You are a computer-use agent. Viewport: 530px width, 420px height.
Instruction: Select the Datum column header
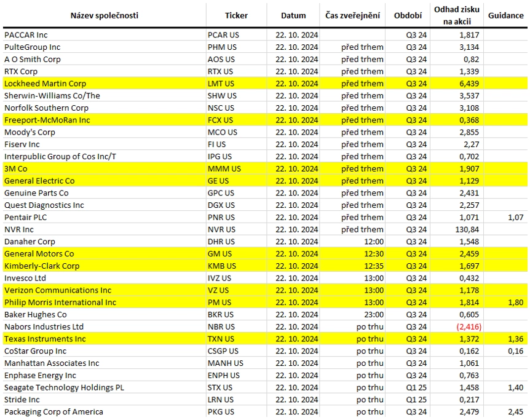[x=293, y=15]
